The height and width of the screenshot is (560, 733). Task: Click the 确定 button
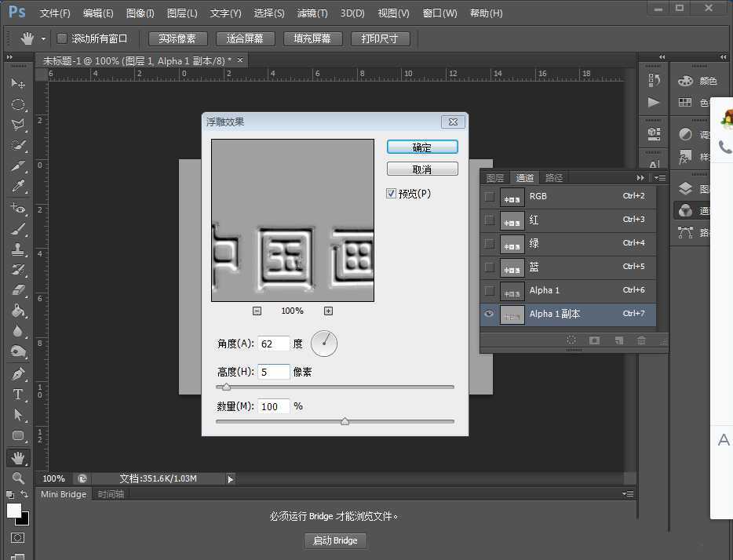pos(421,147)
